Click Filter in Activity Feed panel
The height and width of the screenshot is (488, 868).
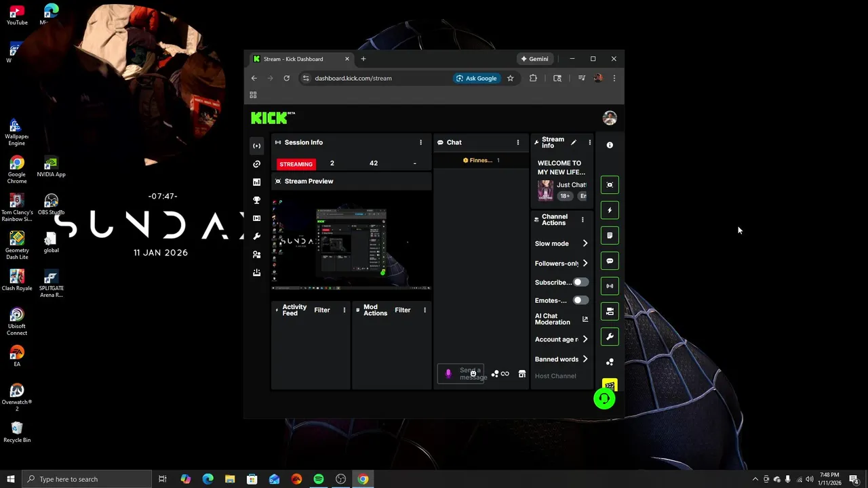click(x=322, y=310)
